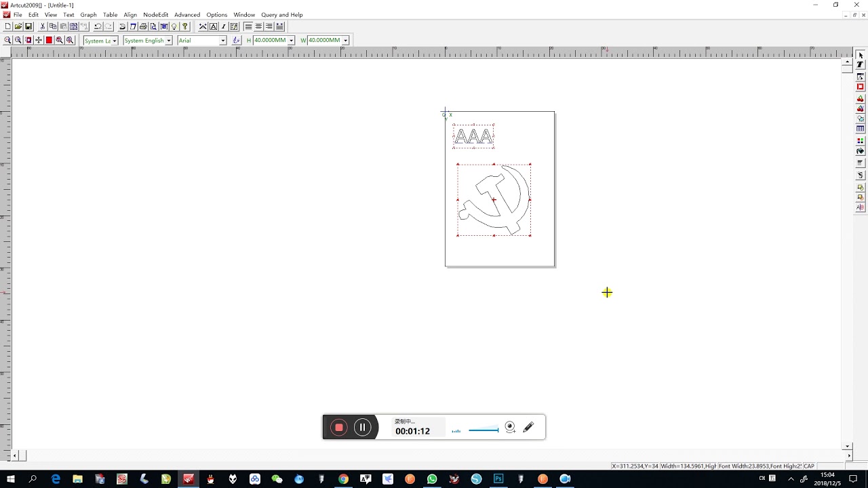Image resolution: width=868 pixels, height=488 pixels.
Task: Open Chrome from the taskbar
Action: click(343, 479)
